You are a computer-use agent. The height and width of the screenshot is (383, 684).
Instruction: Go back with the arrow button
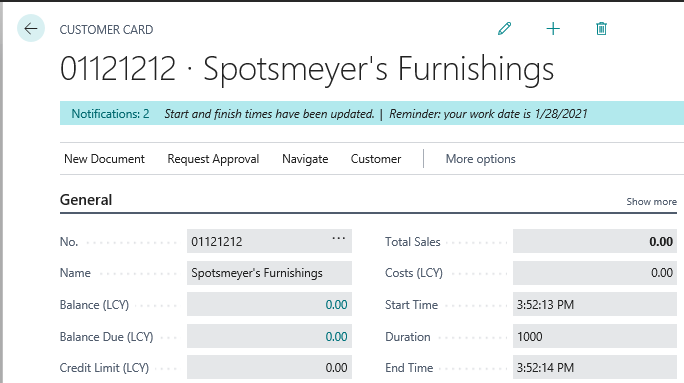coord(31,28)
